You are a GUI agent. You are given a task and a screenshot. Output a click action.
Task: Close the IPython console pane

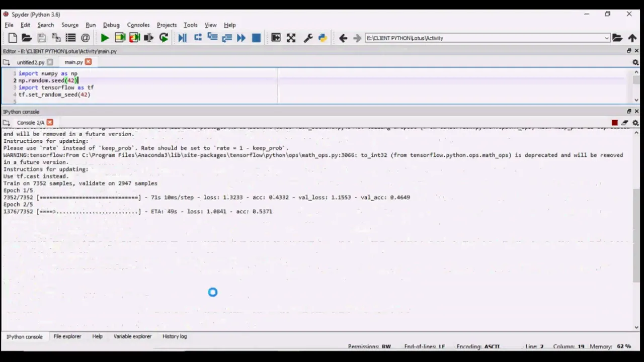click(636, 111)
